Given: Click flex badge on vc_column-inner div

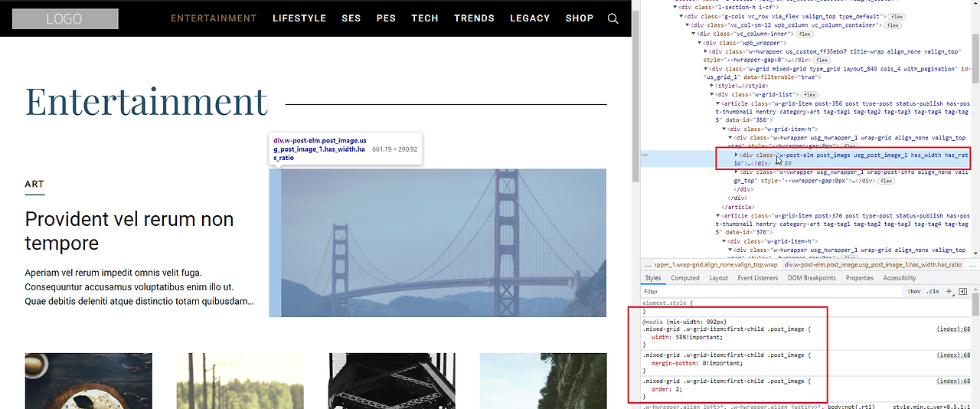Looking at the screenshot, I should [805, 34].
